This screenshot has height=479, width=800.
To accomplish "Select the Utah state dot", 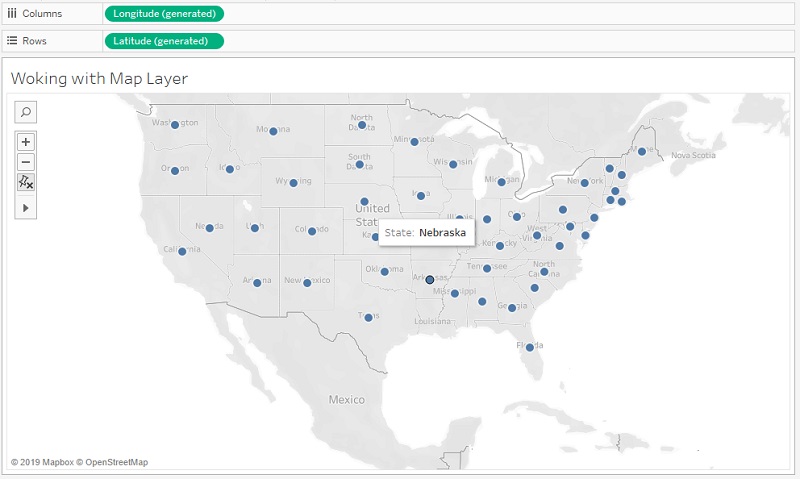I will pos(255,228).
